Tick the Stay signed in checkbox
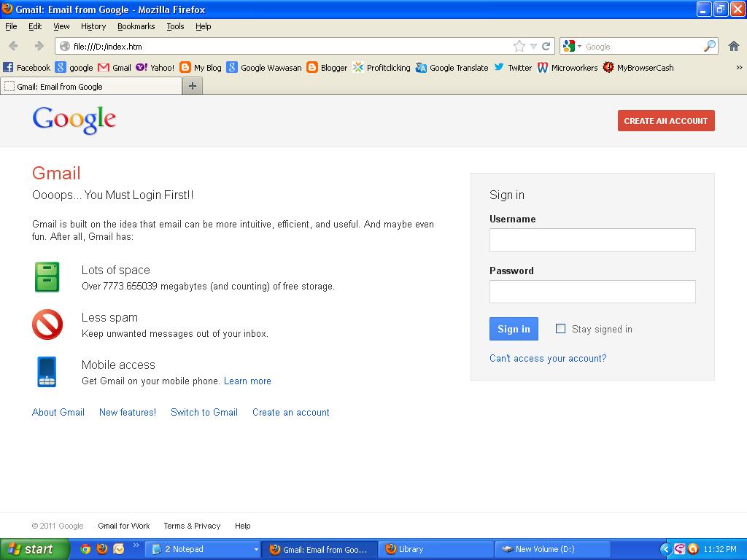747x560 pixels. click(561, 329)
